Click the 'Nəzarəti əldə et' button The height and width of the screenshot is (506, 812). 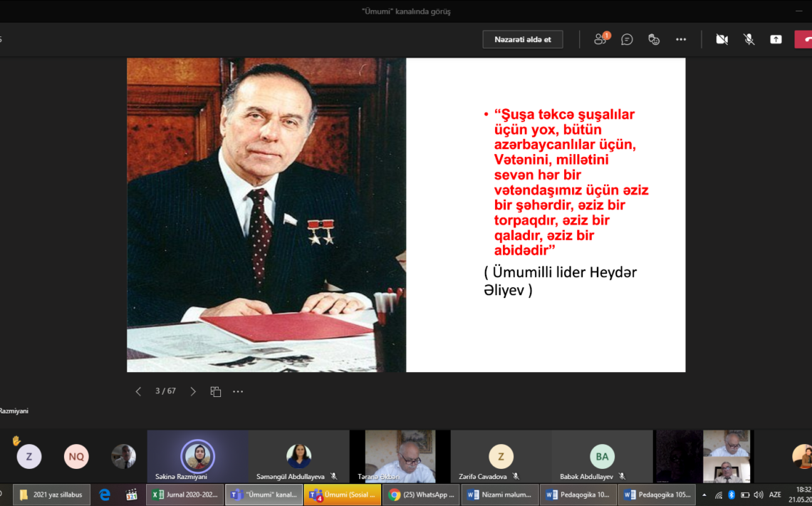click(522, 39)
